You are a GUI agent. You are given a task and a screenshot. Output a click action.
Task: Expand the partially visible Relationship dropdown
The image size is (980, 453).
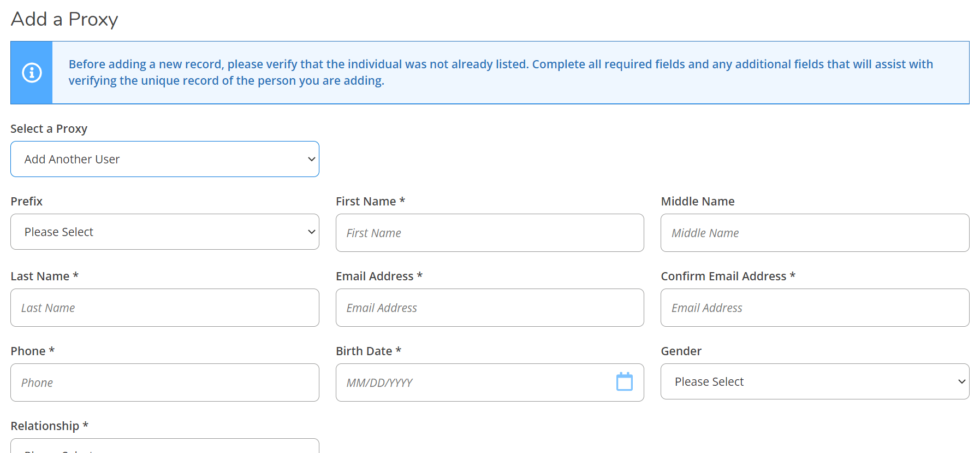(x=164, y=446)
